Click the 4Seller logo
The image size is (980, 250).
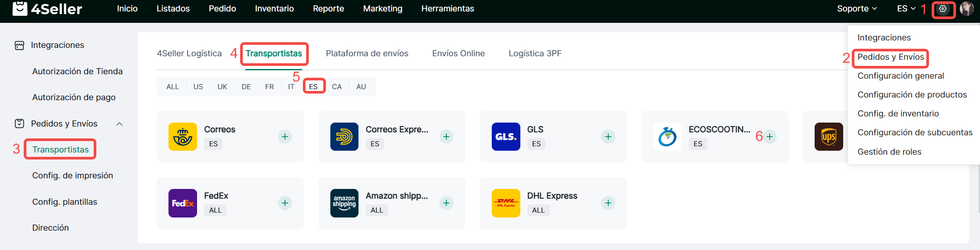click(47, 8)
